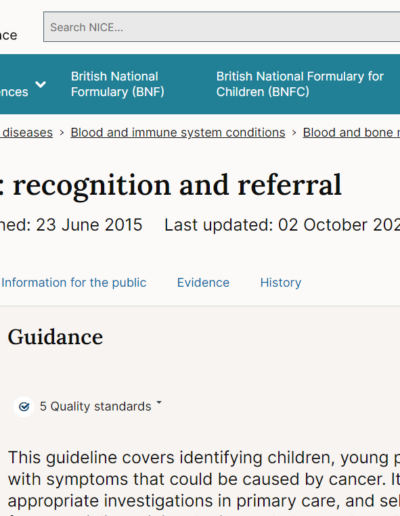Screen dimensions: 400x516
Task: Click the quality standards checkmark badge icon
Action: [24, 407]
